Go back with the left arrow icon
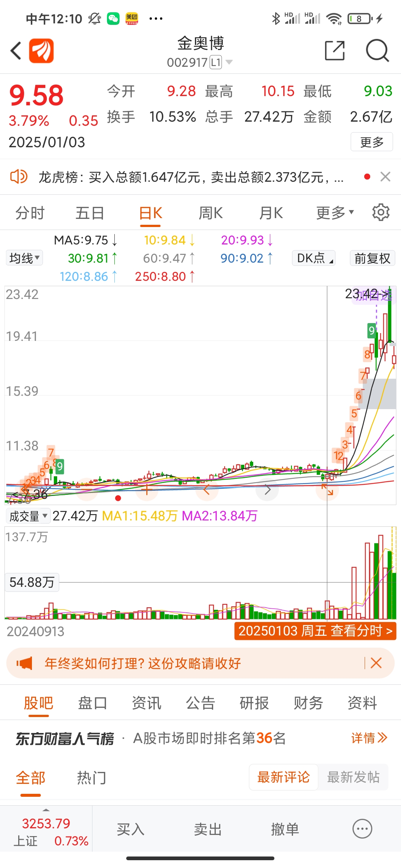Image resolution: width=401 pixels, height=868 pixels. click(16, 51)
